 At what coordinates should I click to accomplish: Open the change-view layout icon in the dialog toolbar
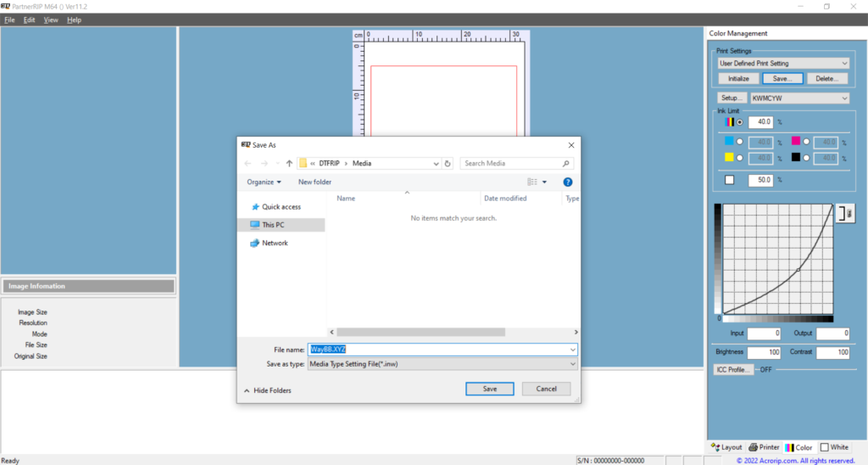[533, 182]
